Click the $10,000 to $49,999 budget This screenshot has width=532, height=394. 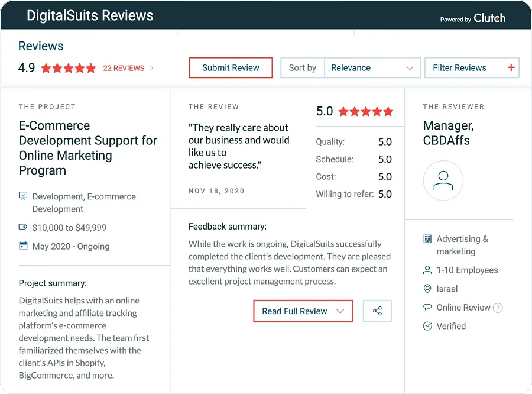click(x=69, y=228)
